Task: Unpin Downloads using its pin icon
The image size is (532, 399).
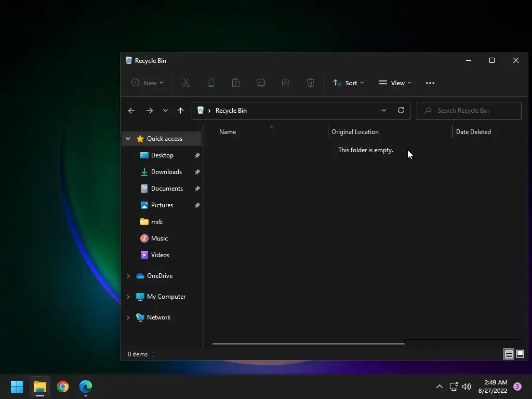Action: click(x=197, y=172)
